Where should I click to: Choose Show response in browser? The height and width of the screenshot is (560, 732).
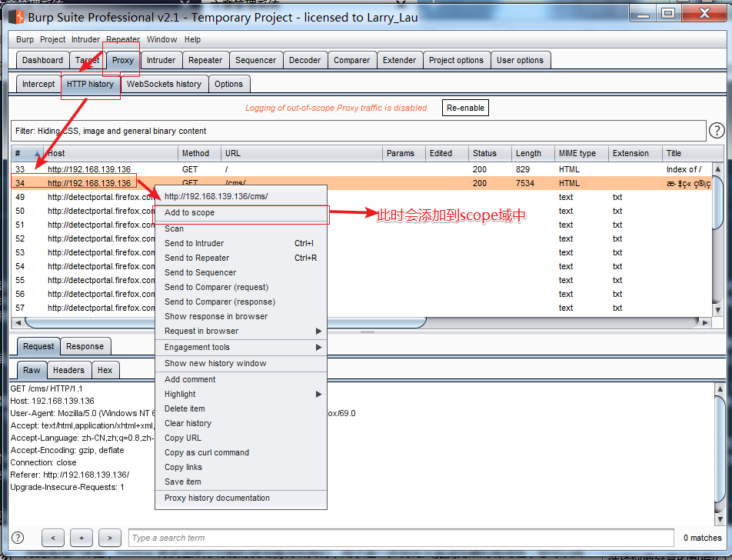(241, 316)
